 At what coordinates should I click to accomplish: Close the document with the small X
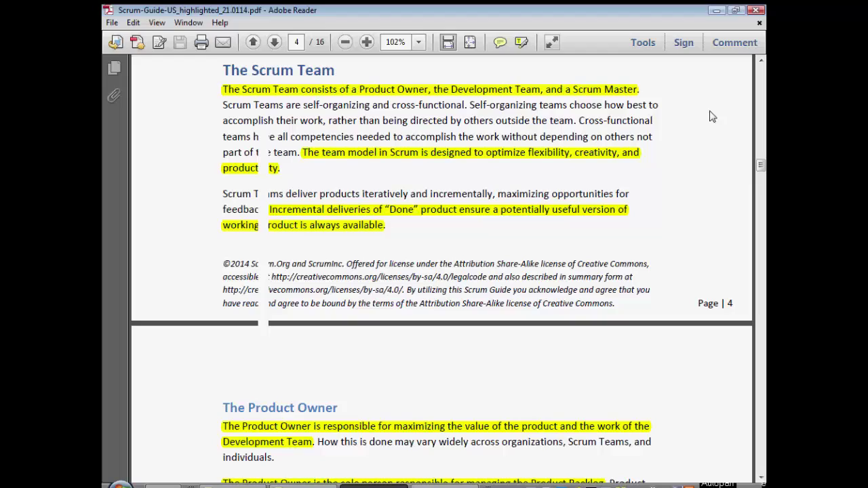pyautogui.click(x=759, y=23)
